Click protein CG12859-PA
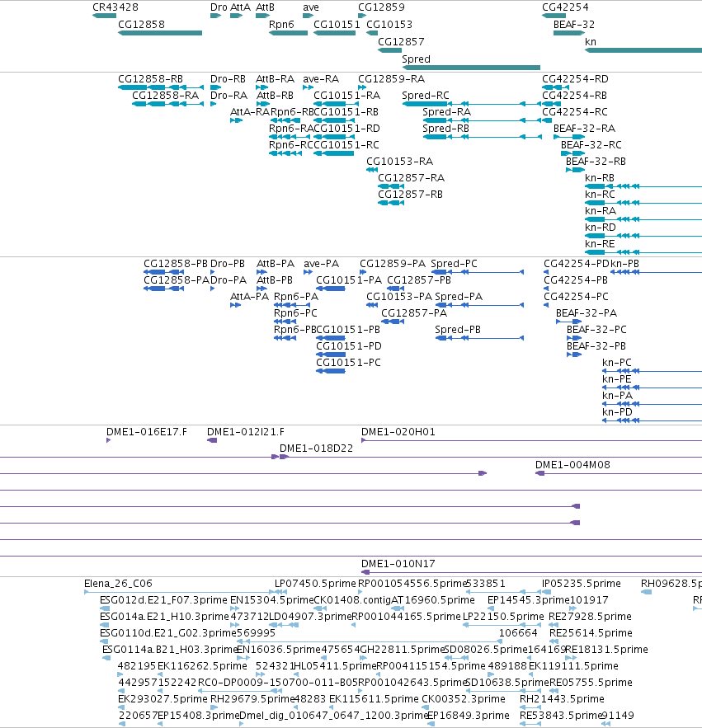702x728 pixels. (x=393, y=264)
